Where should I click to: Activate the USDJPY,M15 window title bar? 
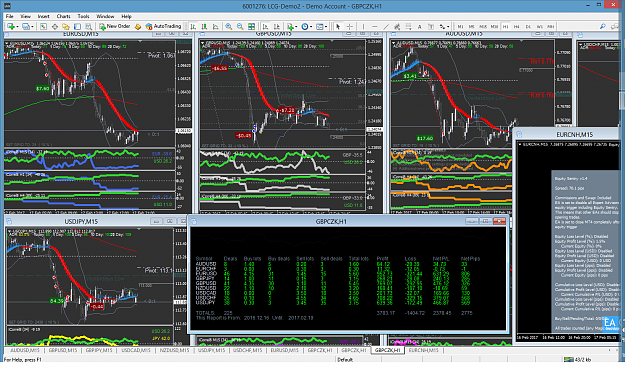point(81,221)
